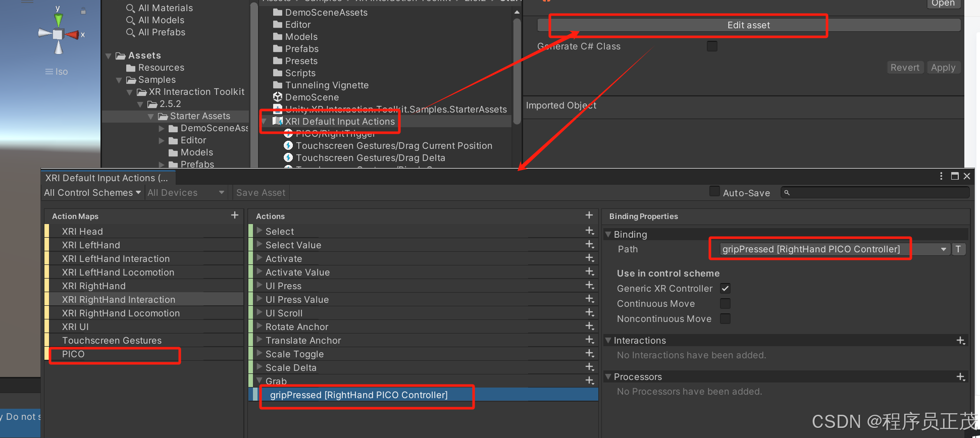
Task: Click the scene gizmo X axis cone
Action: pos(72,35)
